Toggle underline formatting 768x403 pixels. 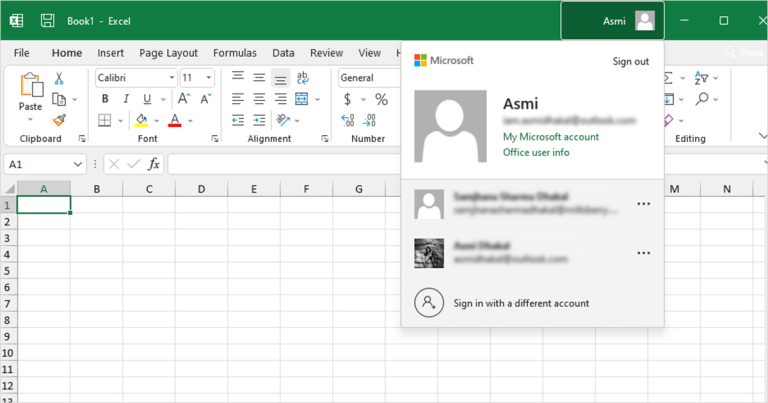pyautogui.click(x=147, y=99)
